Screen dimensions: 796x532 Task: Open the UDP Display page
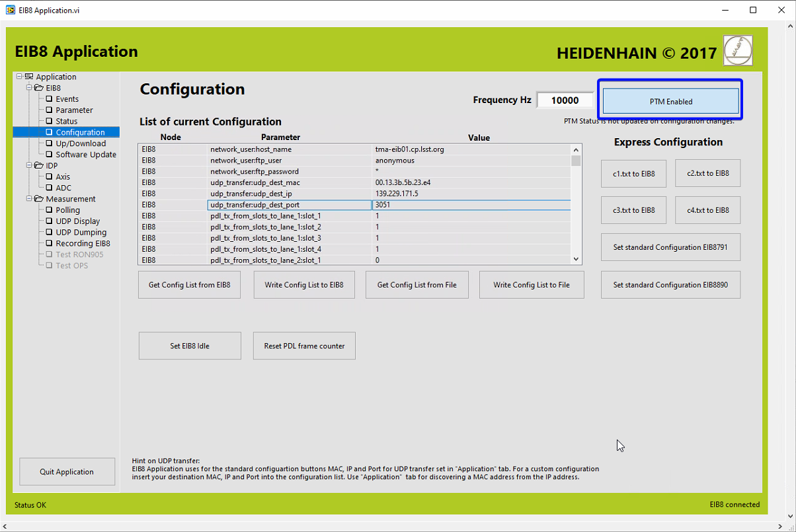click(78, 221)
